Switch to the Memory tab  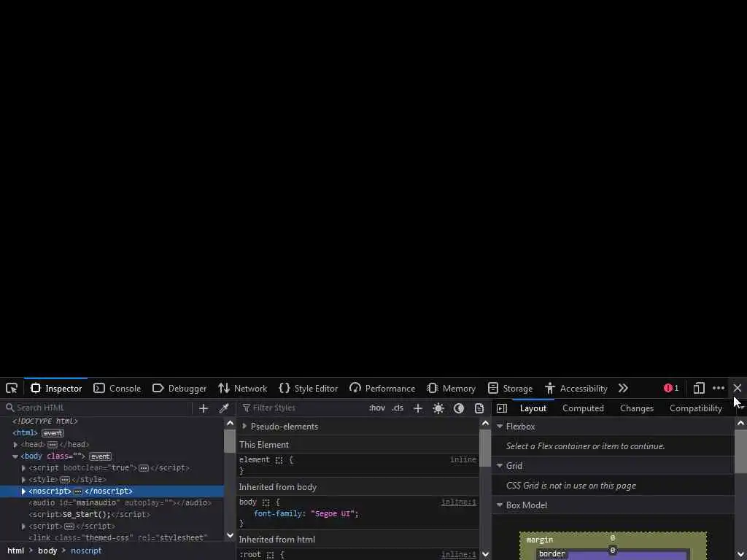pyautogui.click(x=451, y=388)
